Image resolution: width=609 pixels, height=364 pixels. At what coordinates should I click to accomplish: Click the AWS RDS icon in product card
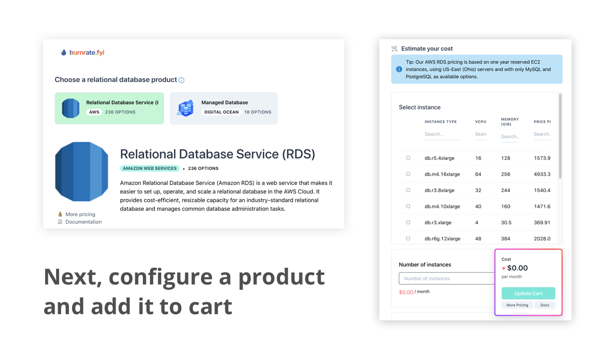(x=71, y=108)
